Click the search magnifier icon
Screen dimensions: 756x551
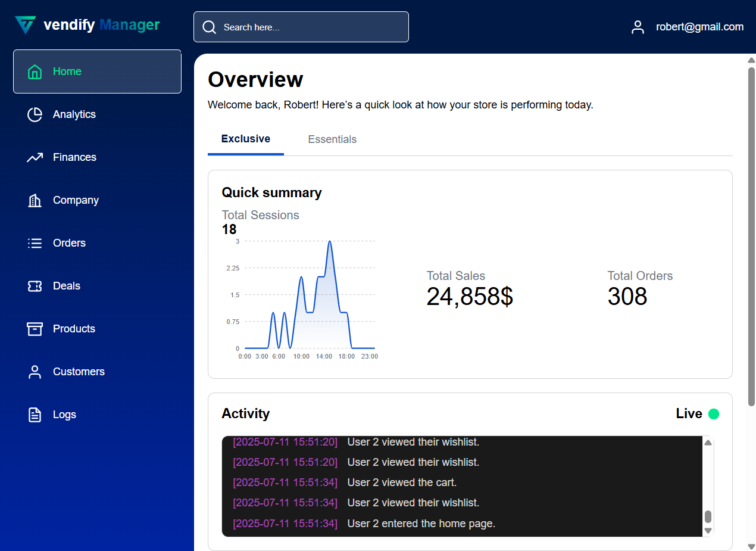pos(209,27)
